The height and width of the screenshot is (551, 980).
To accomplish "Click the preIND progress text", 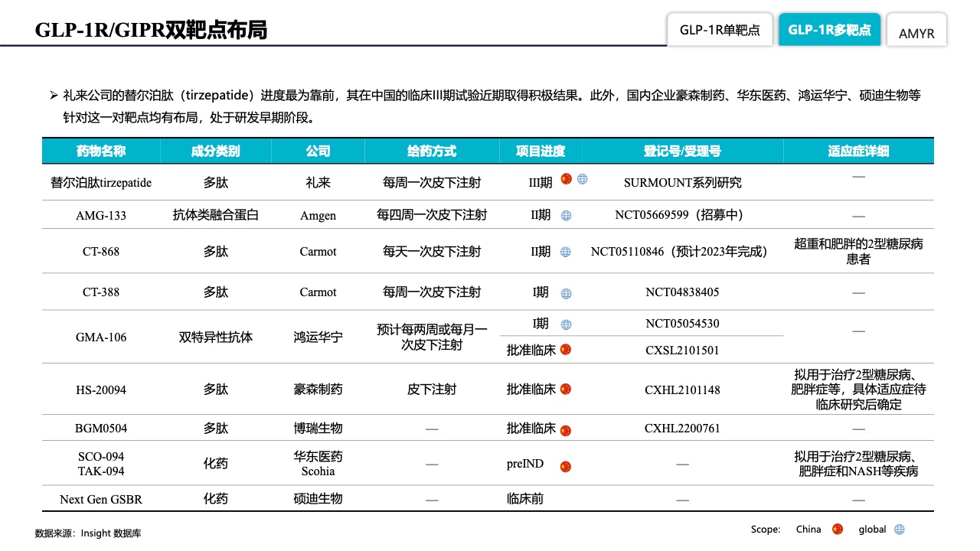I will click(525, 464).
